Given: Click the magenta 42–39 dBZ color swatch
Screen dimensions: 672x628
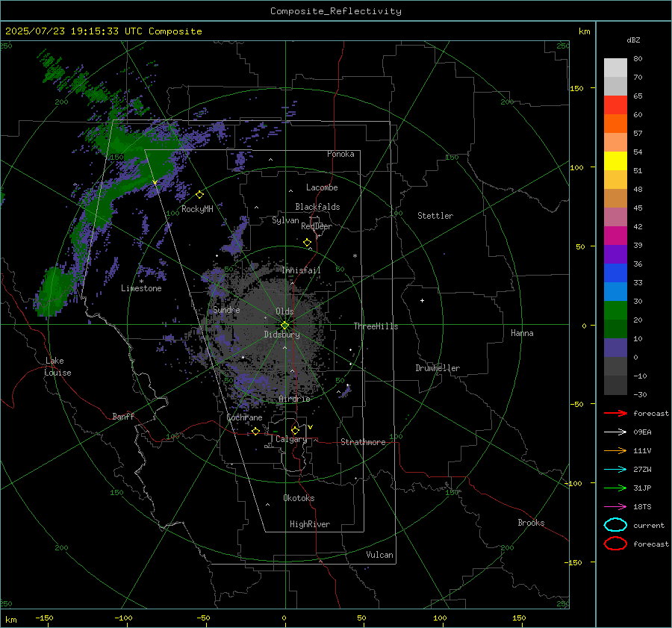Looking at the screenshot, I should coord(615,236).
